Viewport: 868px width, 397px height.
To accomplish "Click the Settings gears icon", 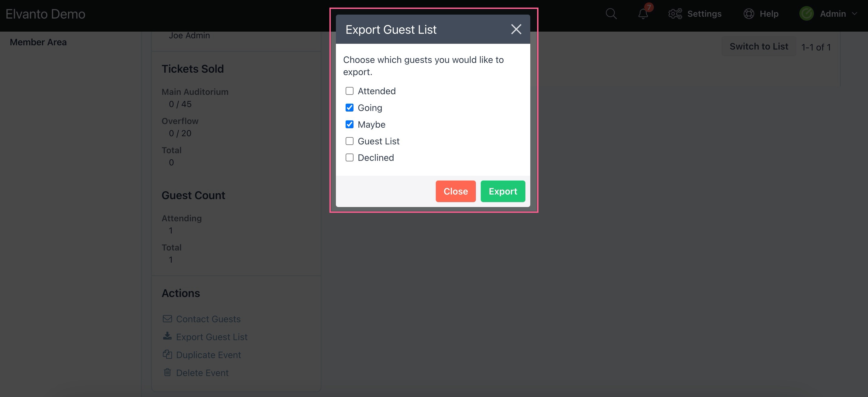I will [675, 14].
